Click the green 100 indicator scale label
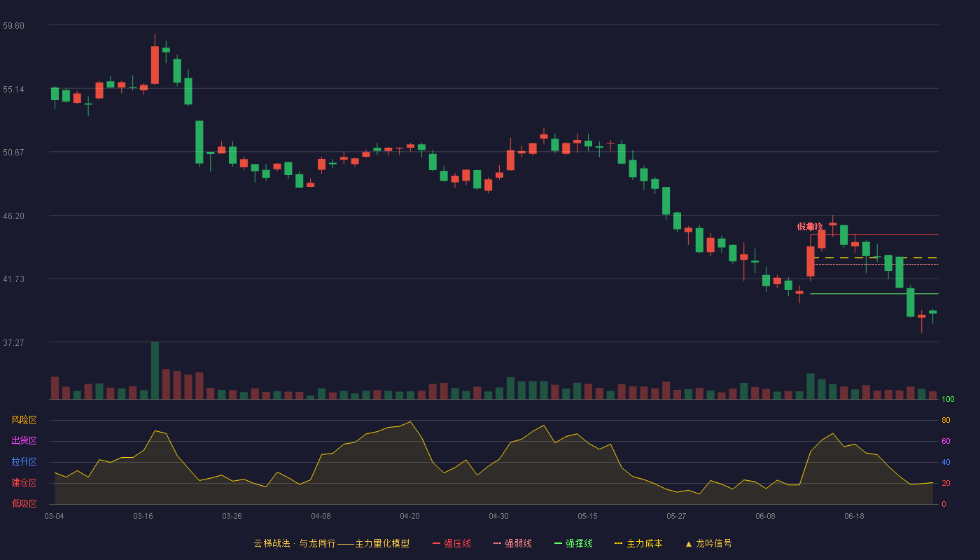This screenshot has width=980, height=560. pos(948,400)
